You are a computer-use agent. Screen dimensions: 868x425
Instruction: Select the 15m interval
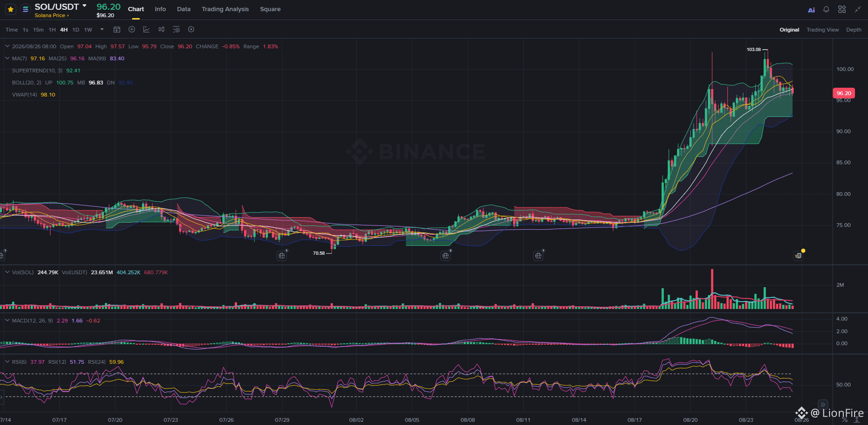pos(39,30)
